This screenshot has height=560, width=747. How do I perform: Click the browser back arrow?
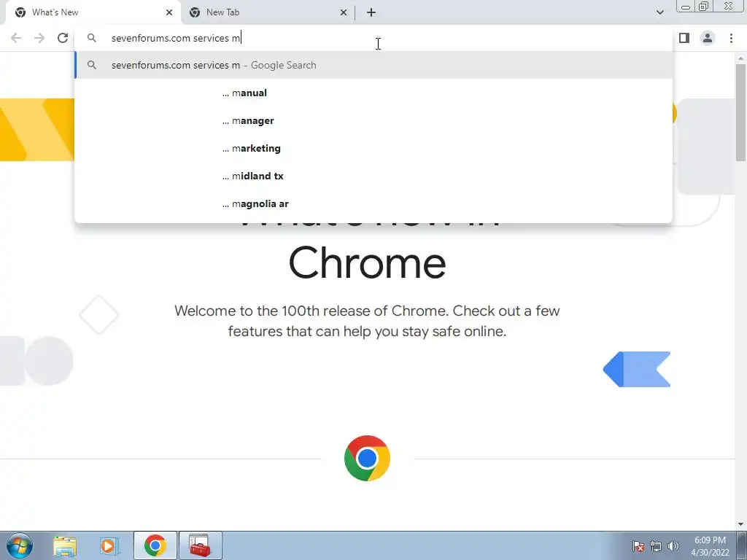(16, 38)
